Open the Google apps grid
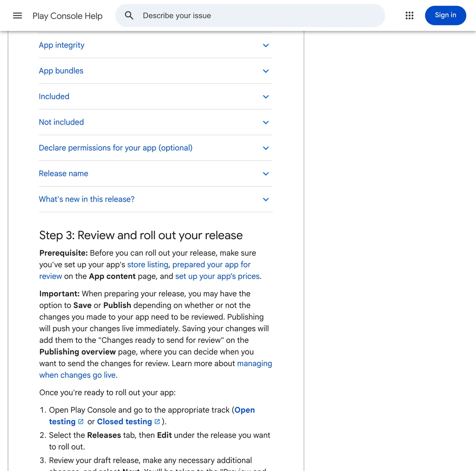 (x=409, y=15)
